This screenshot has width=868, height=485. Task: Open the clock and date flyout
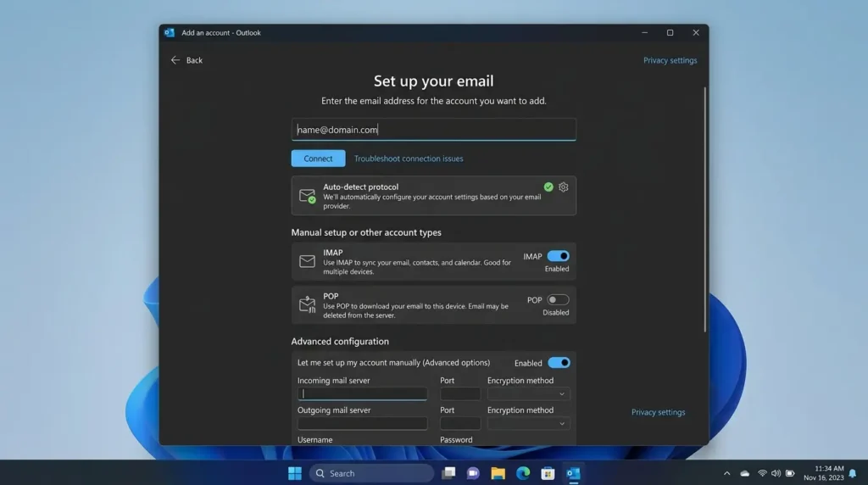824,473
